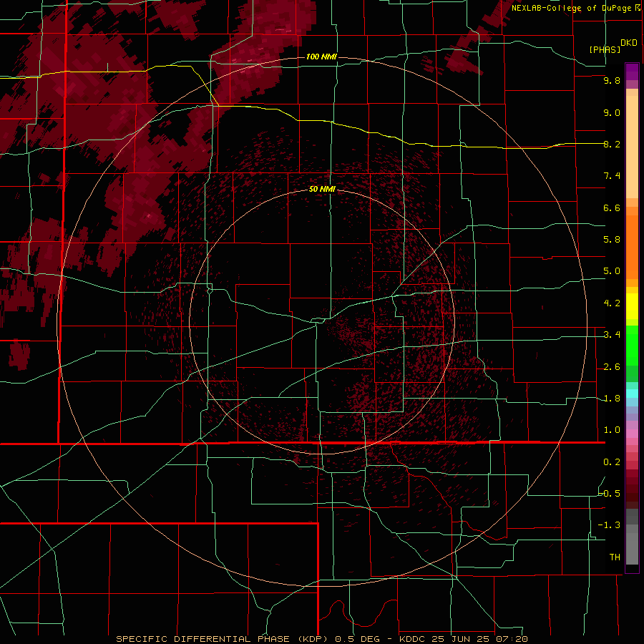
Task: Pick the cyan segment of the color bar
Action: coord(632,393)
